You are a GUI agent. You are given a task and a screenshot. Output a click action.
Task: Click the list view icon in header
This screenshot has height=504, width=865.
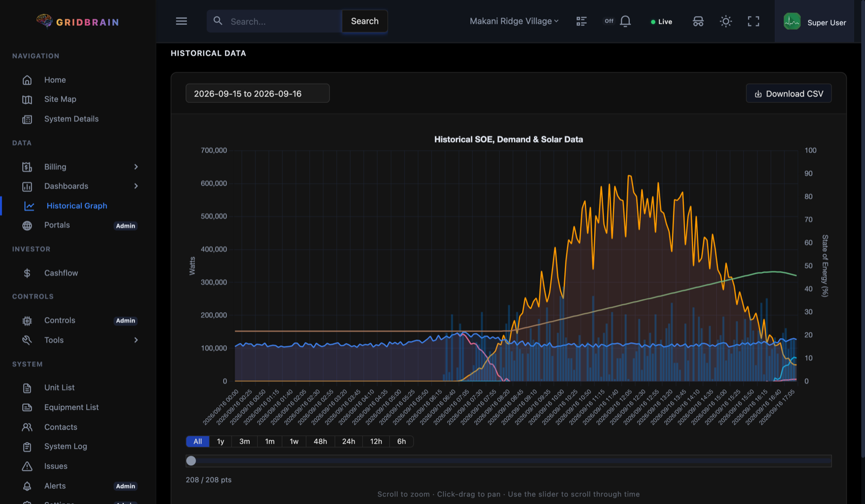(x=581, y=21)
